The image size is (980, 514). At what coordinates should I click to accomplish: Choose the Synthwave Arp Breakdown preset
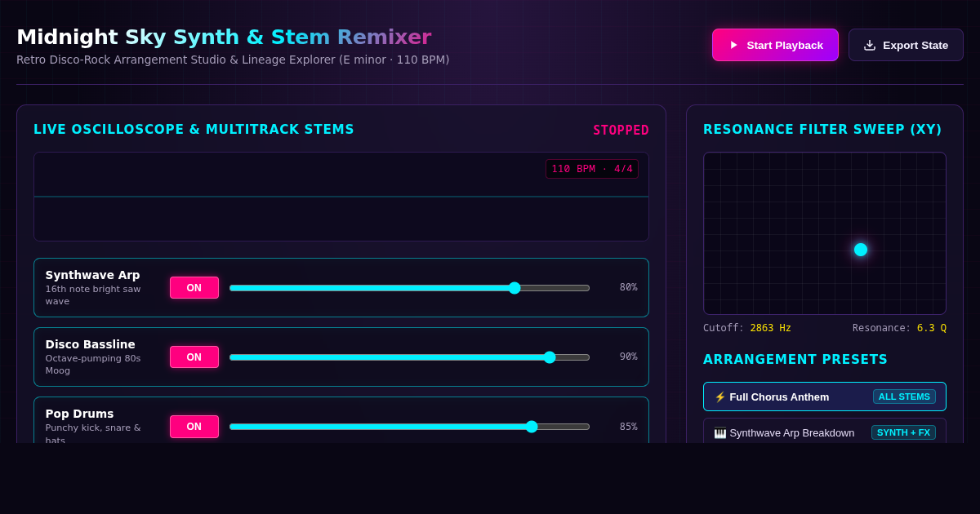(x=825, y=432)
